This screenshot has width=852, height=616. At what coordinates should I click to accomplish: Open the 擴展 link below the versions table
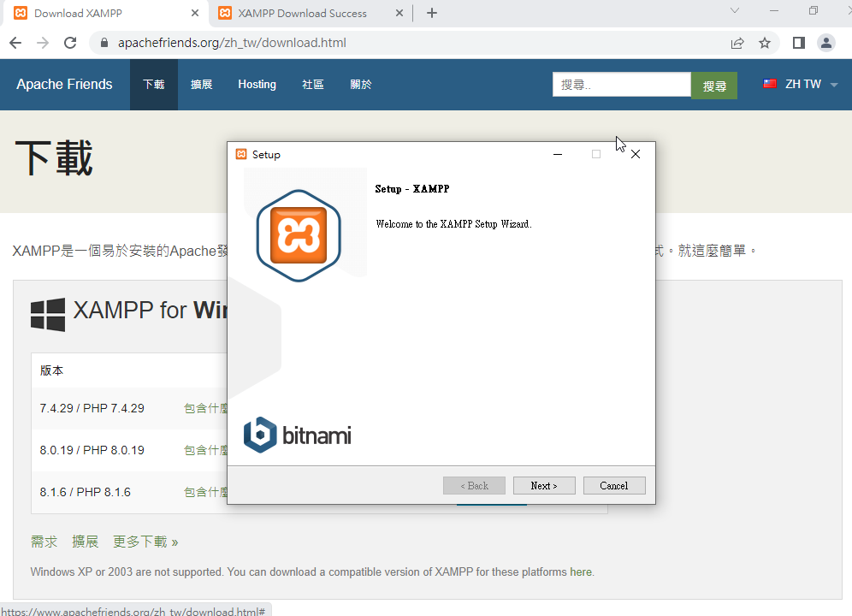coord(86,542)
